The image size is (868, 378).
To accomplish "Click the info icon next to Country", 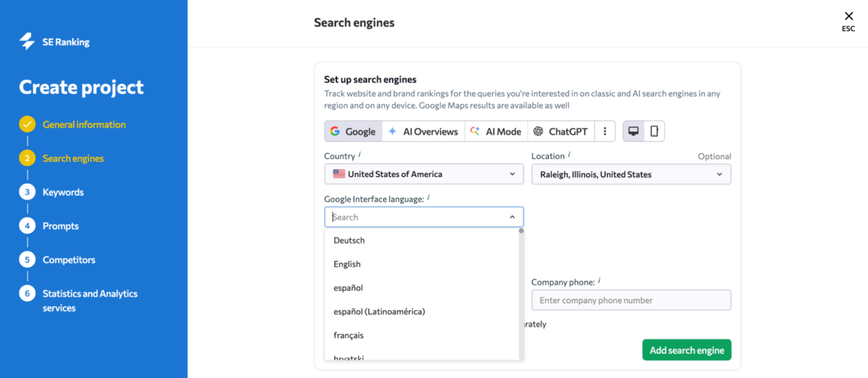I will point(360,155).
